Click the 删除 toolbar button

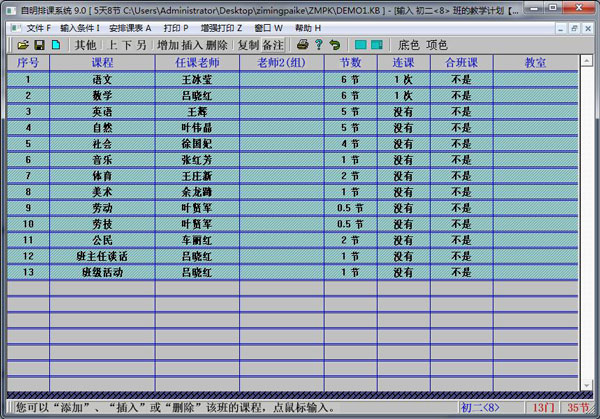pyautogui.click(x=217, y=45)
